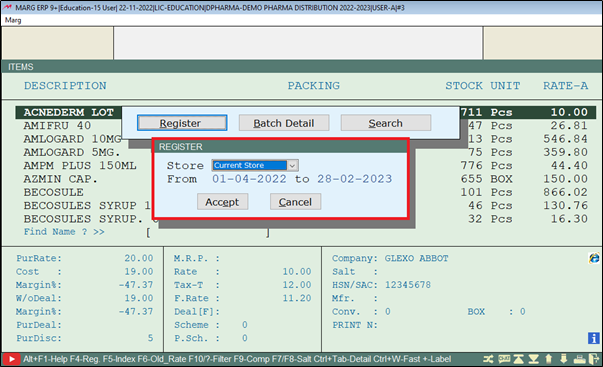Click the Marg ERP logo in title bar
Screen dimensions: 603x367
(x=8, y=7)
